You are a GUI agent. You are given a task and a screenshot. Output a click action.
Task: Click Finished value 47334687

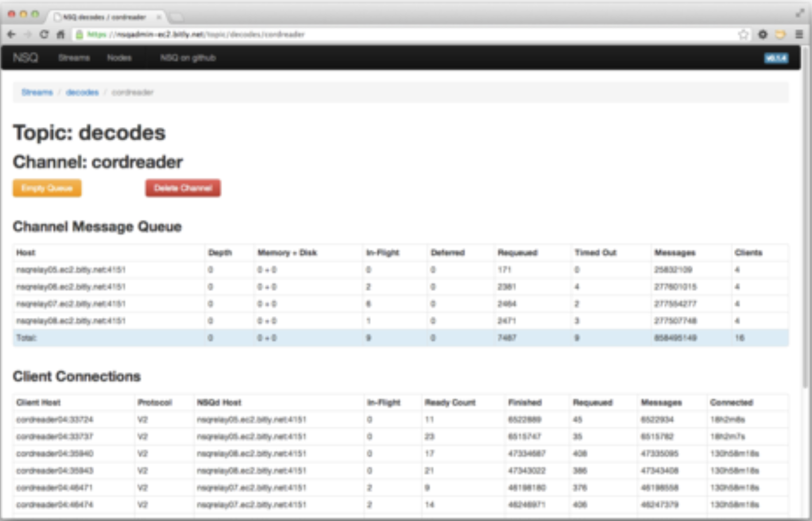[x=527, y=454]
